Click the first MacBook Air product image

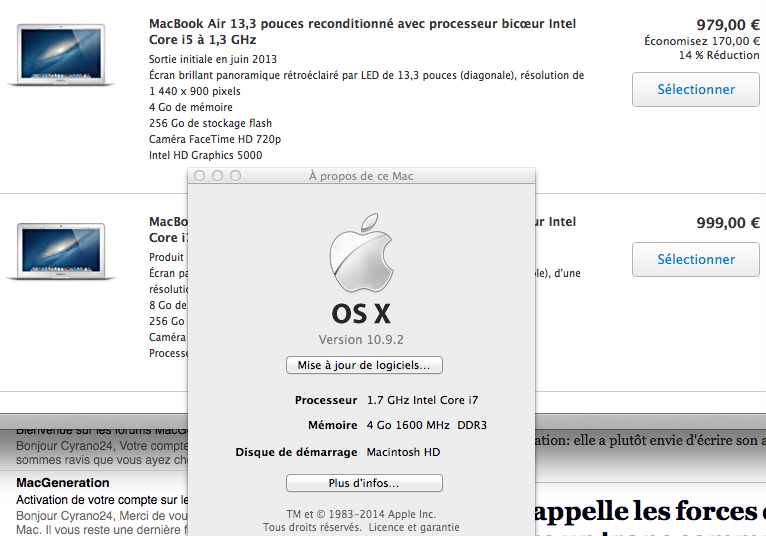point(61,54)
